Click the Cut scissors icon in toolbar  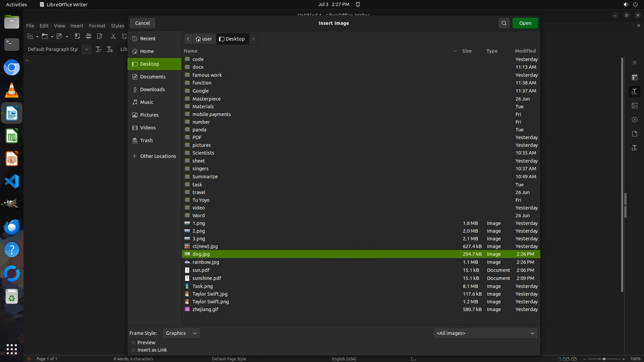pos(113,36)
